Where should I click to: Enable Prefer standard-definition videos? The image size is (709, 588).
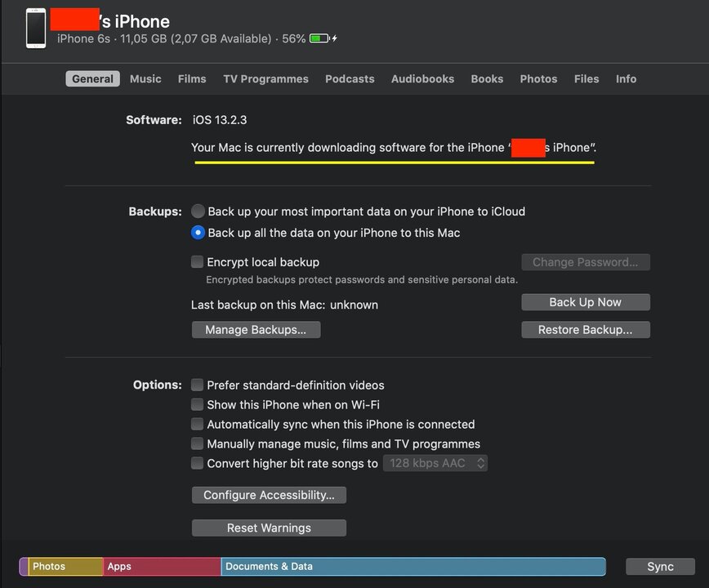(x=197, y=385)
